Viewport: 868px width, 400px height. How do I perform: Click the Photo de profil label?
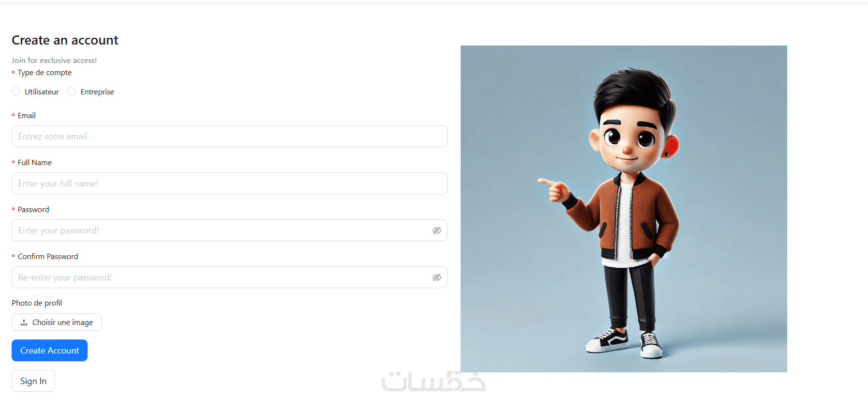click(x=37, y=303)
